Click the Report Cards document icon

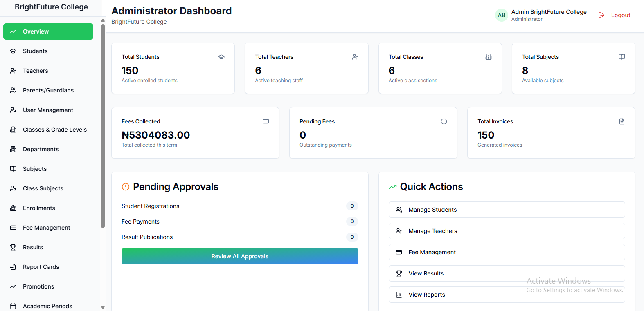click(13, 267)
